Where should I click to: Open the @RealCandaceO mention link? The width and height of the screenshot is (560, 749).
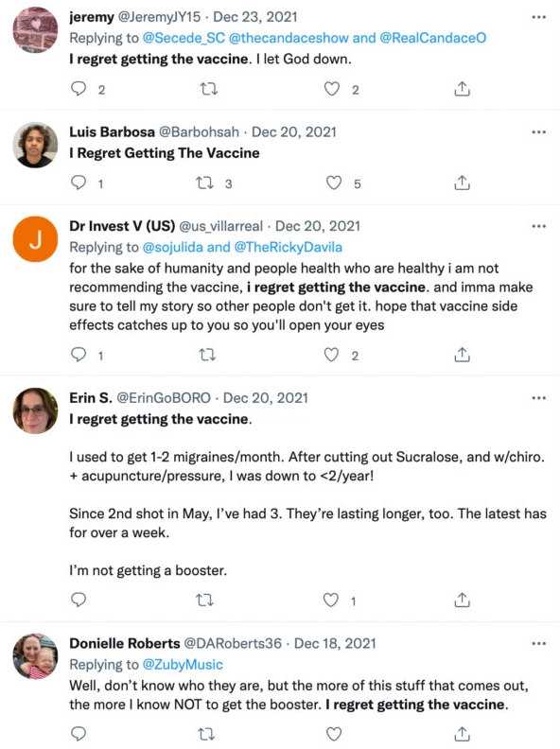pyautogui.click(x=433, y=38)
